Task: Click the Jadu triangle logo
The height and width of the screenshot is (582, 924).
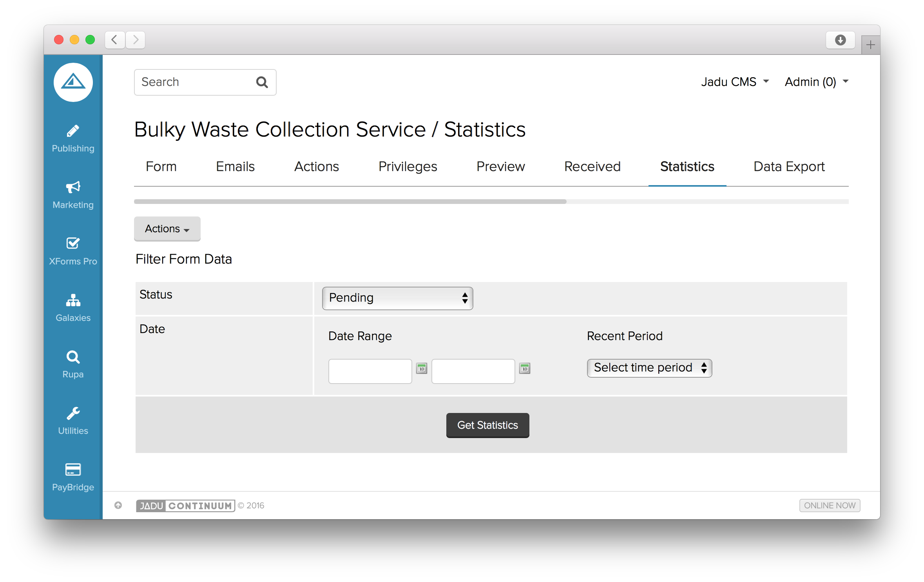Action: (x=73, y=82)
